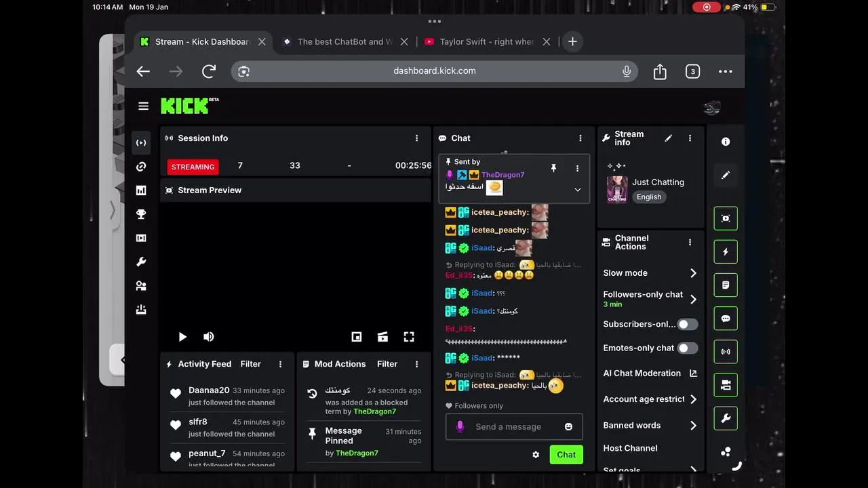Open the analytics chart icon in the sidebar
Viewport: 868px width, 488px height.
[x=141, y=190]
